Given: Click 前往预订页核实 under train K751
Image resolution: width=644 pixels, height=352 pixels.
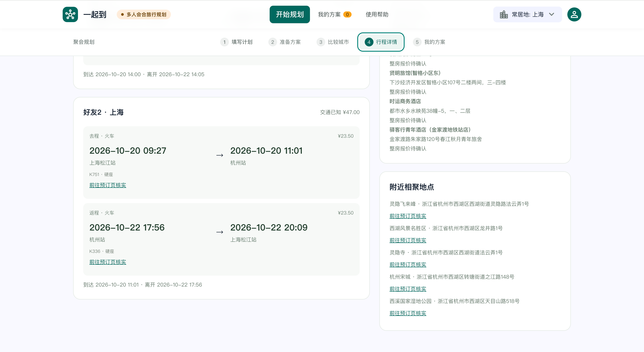Looking at the screenshot, I should (108, 185).
